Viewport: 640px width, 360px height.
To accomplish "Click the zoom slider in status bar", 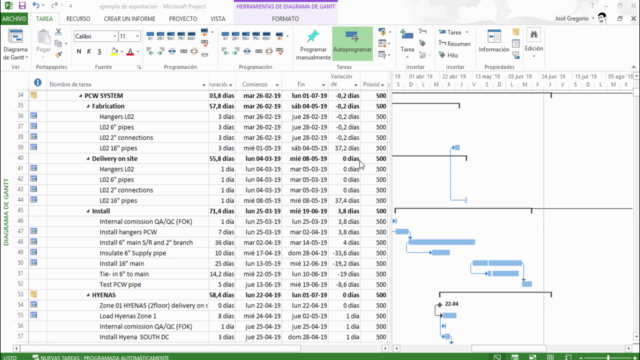I will [608, 358].
